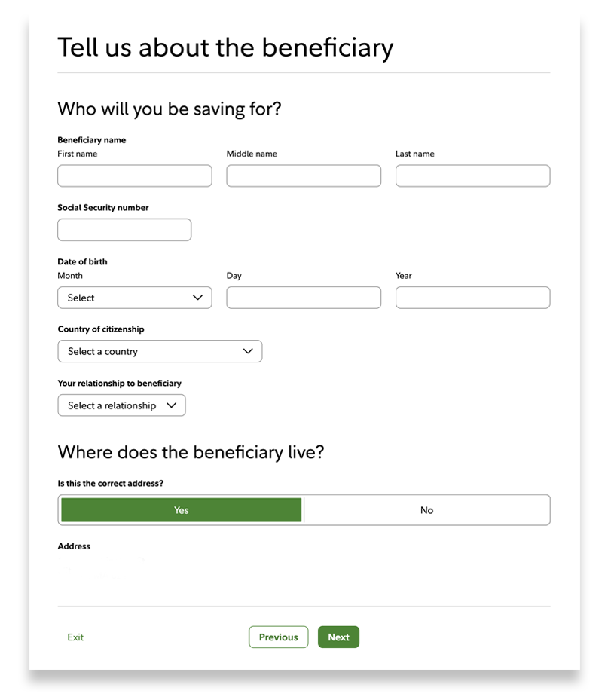Image resolution: width=608 pixels, height=700 pixels.
Task: Click the Last name input box
Action: [472, 176]
